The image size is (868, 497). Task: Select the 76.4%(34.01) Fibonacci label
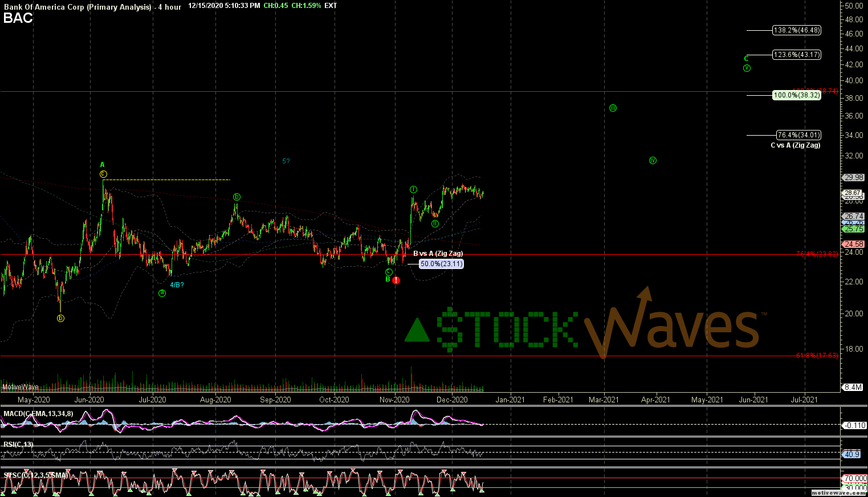point(799,135)
